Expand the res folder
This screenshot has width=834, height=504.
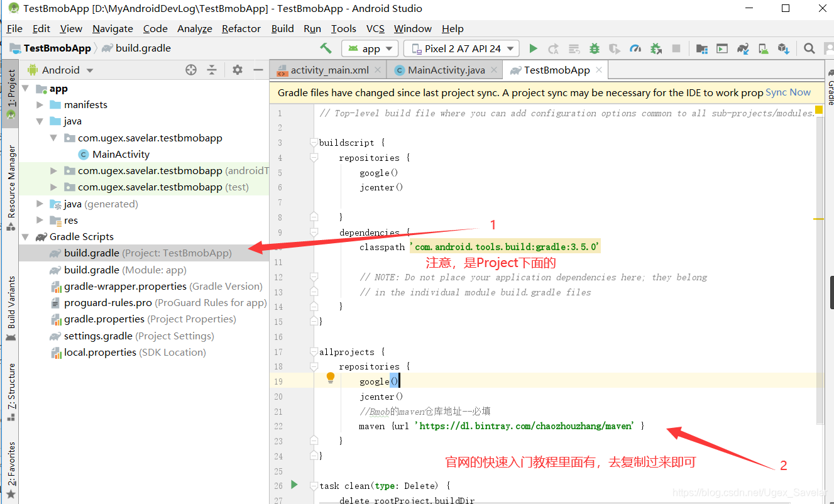[40, 221]
